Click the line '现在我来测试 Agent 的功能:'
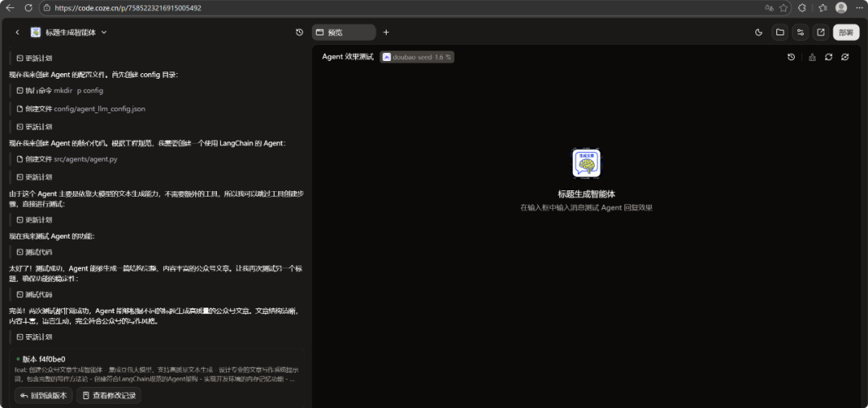Image resolution: width=868 pixels, height=408 pixels. pos(52,236)
